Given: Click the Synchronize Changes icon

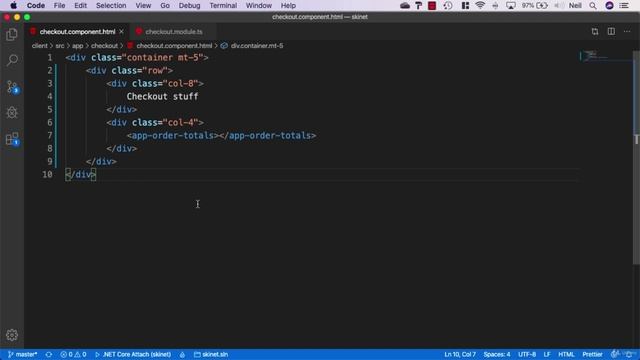Looking at the screenshot, I should [49, 354].
